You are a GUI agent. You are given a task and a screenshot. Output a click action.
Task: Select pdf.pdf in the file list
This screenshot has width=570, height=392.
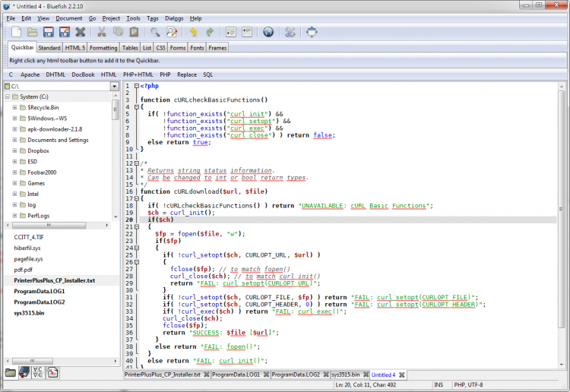tap(23, 270)
